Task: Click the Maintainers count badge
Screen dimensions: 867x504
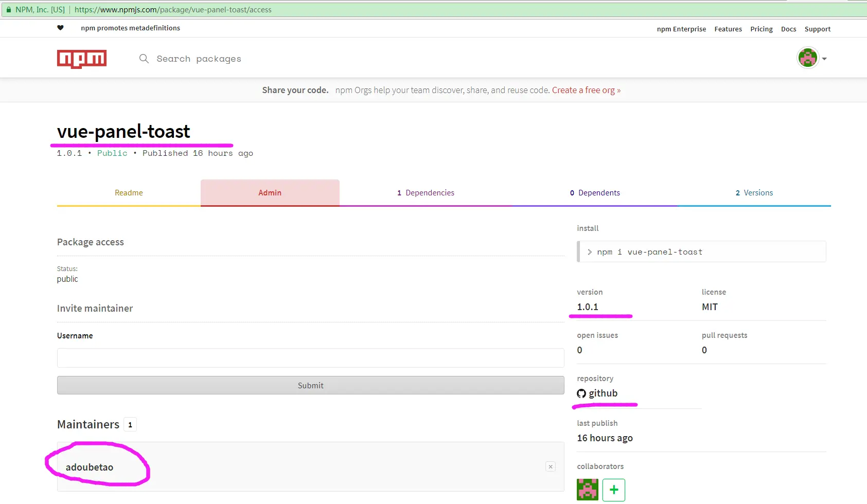Action: [x=130, y=425]
